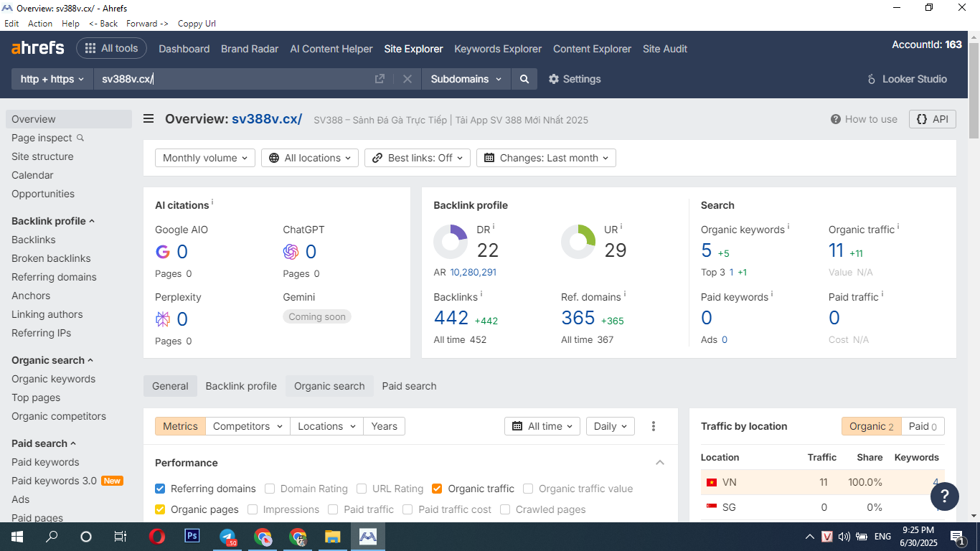Open All tools button
The image size is (980, 551).
point(111,48)
